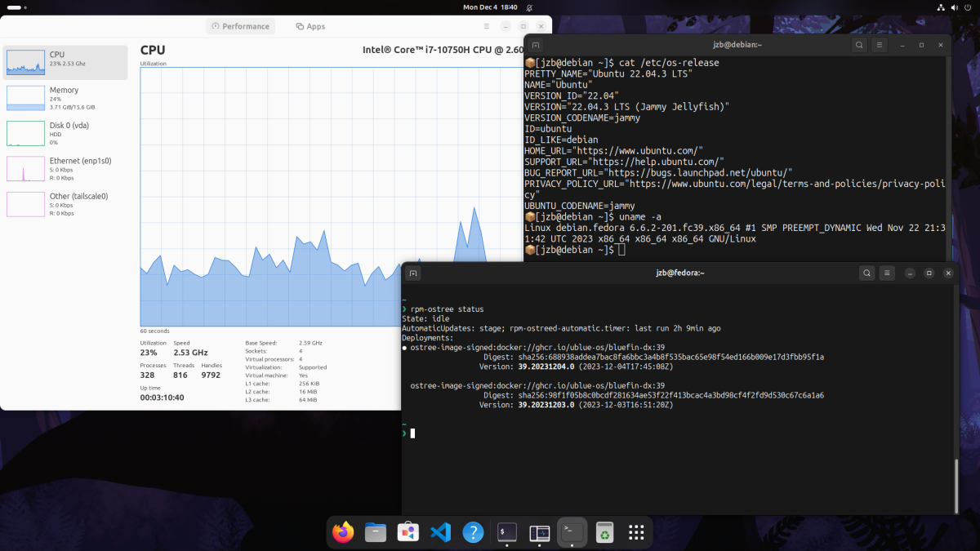Open the Files manager in the dock
This screenshot has width=980, height=551.
(x=376, y=532)
